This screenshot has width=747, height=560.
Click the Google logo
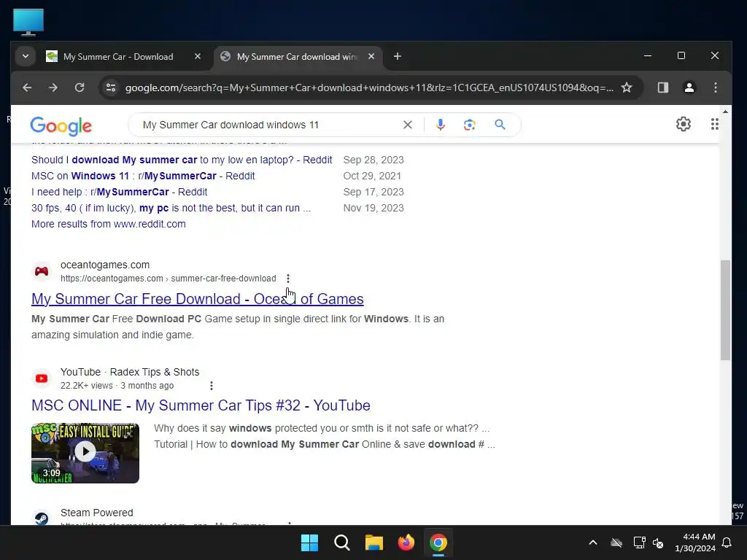point(61,125)
